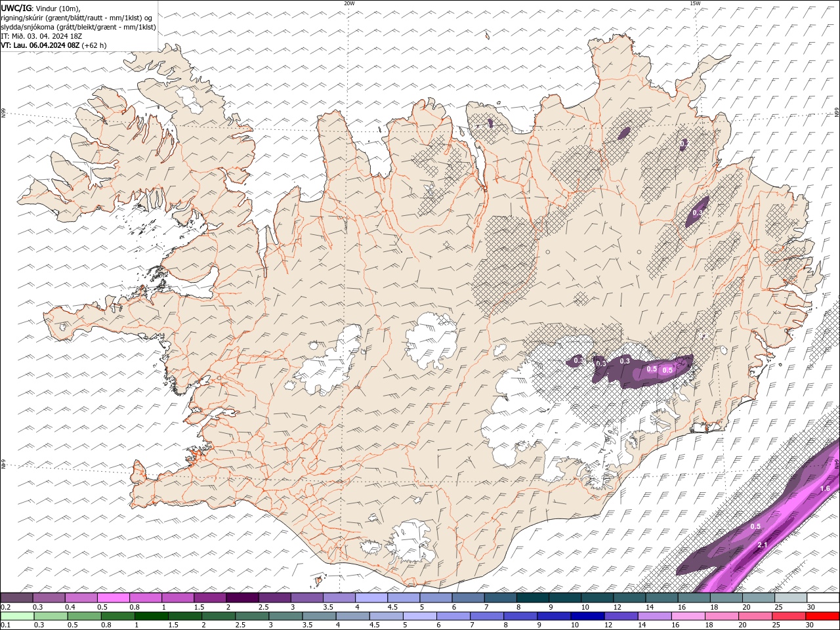Click the 2.5 swatch in lower rain legend
Image resolution: width=840 pixels, height=630 pixels.
pyautogui.click(x=252, y=616)
